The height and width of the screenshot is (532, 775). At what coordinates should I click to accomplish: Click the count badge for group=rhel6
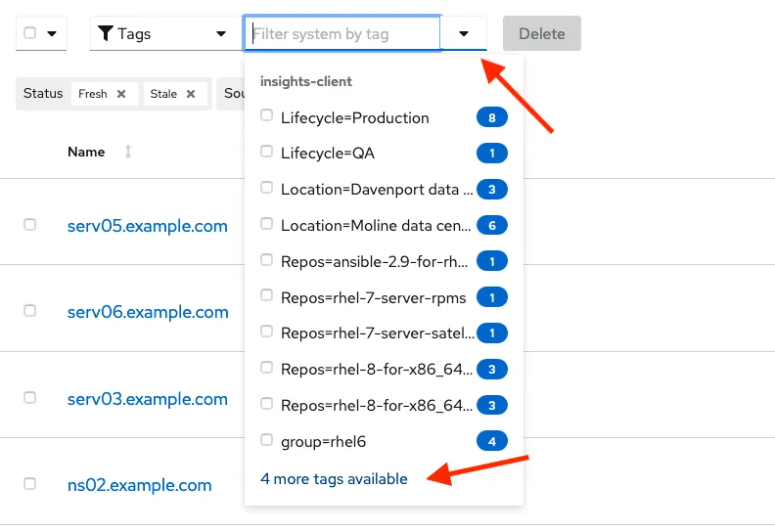(492, 441)
